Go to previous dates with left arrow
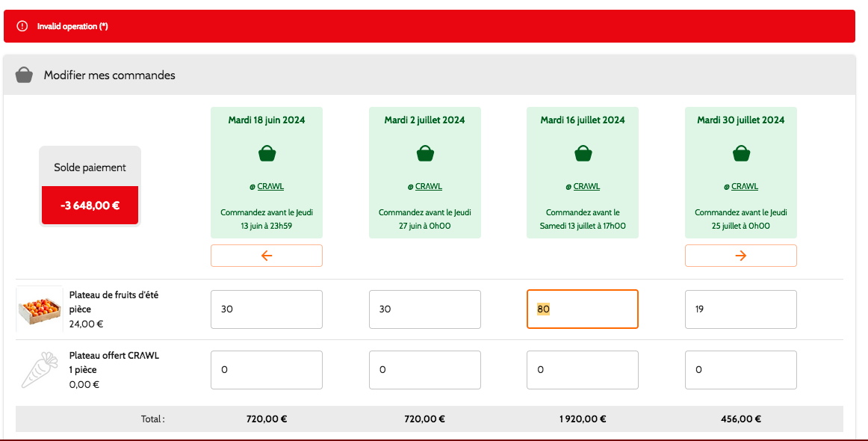This screenshot has height=441, width=868. click(x=267, y=256)
